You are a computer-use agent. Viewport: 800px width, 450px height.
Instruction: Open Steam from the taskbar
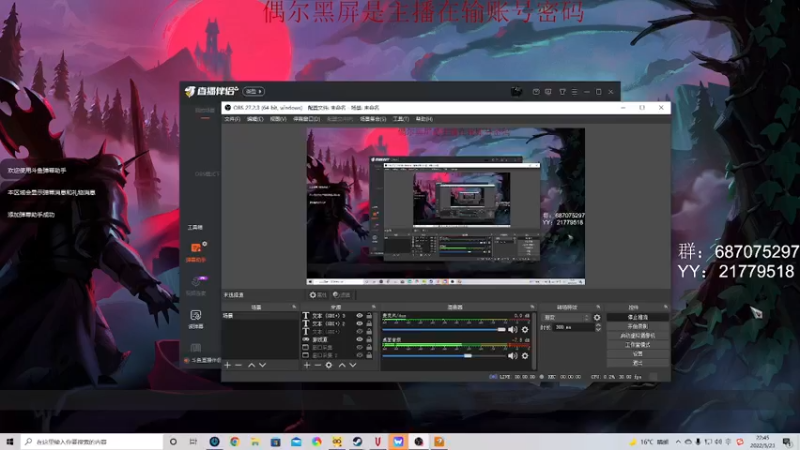[357, 442]
